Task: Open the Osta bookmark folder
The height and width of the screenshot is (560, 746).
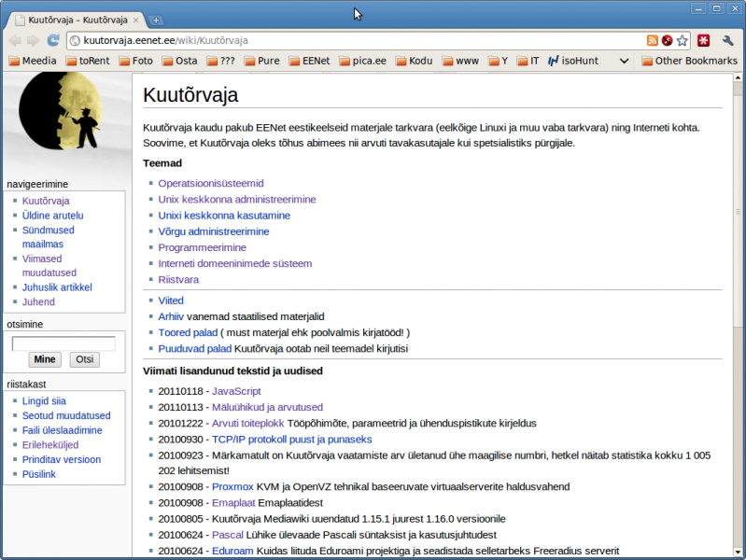Action: [180, 61]
